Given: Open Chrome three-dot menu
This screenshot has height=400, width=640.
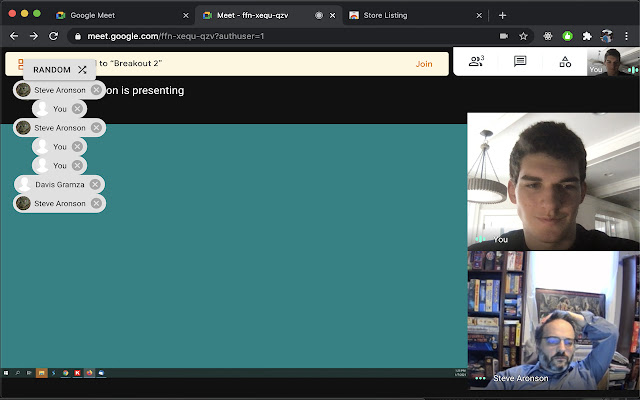Looking at the screenshot, I should click(627, 36).
